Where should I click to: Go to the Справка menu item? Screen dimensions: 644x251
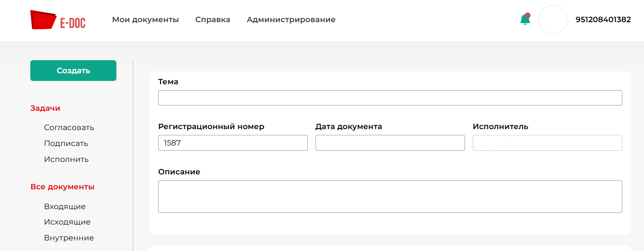tap(213, 20)
